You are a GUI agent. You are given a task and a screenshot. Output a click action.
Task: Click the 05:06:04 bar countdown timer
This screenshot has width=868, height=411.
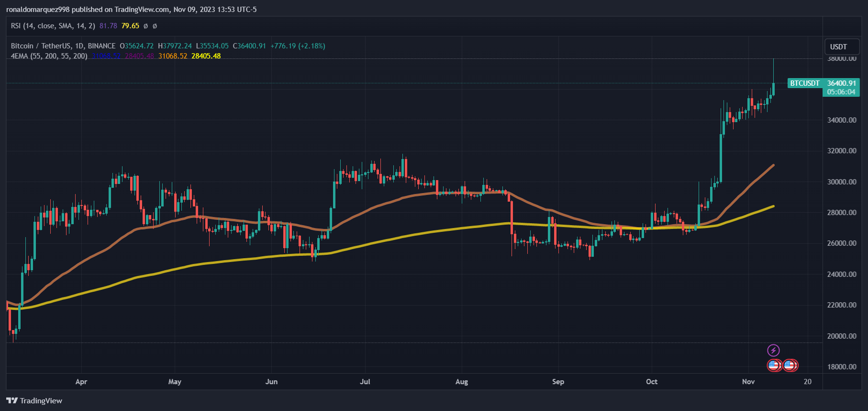(841, 92)
